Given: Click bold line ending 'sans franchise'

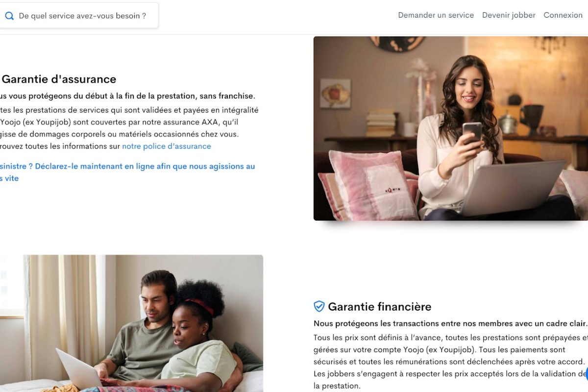Looking at the screenshot, I should pyautogui.click(x=127, y=96).
